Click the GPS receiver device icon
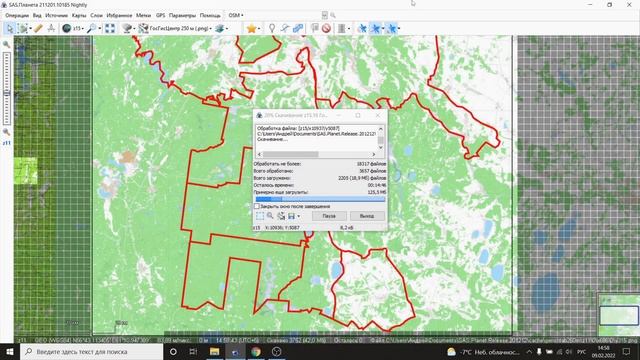This screenshot has height=360, width=640. coord(342,28)
